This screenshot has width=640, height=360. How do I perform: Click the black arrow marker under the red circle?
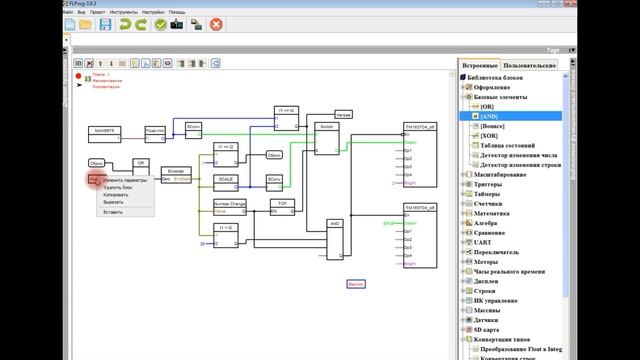click(x=79, y=85)
